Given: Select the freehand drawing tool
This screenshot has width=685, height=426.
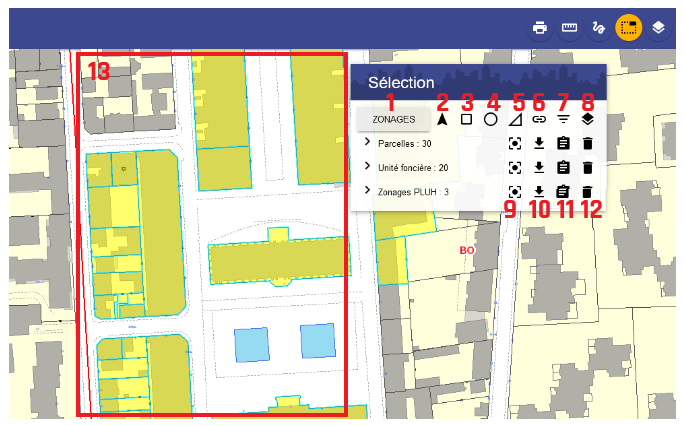Looking at the screenshot, I should [599, 28].
